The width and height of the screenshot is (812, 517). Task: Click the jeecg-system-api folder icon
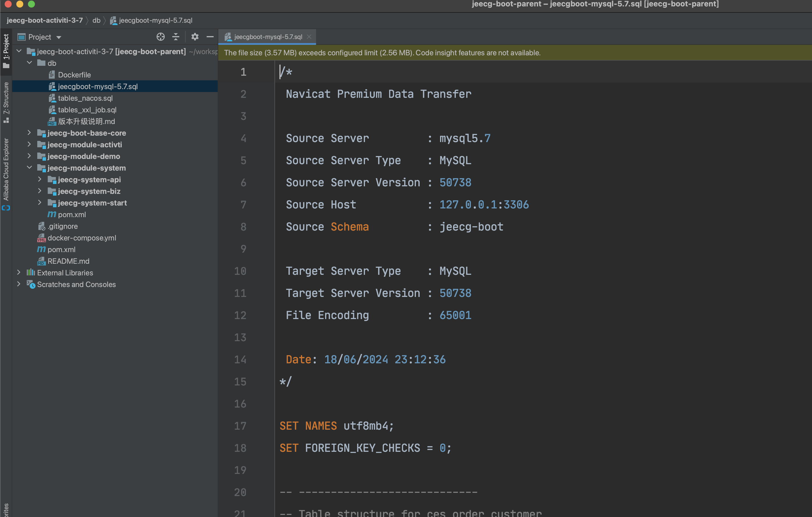[52, 180]
